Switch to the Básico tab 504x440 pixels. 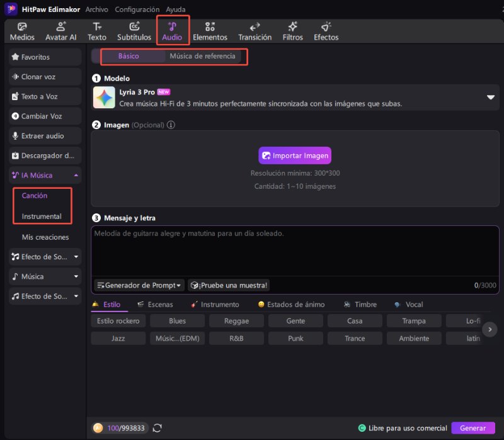pyautogui.click(x=129, y=56)
